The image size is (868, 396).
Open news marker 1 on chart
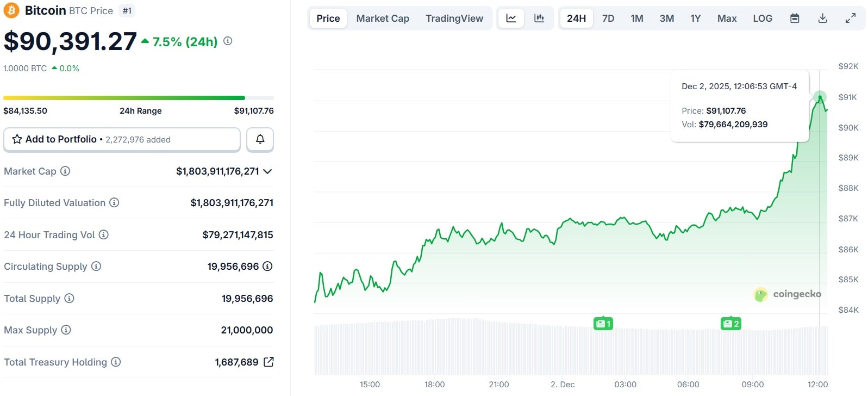click(x=603, y=324)
